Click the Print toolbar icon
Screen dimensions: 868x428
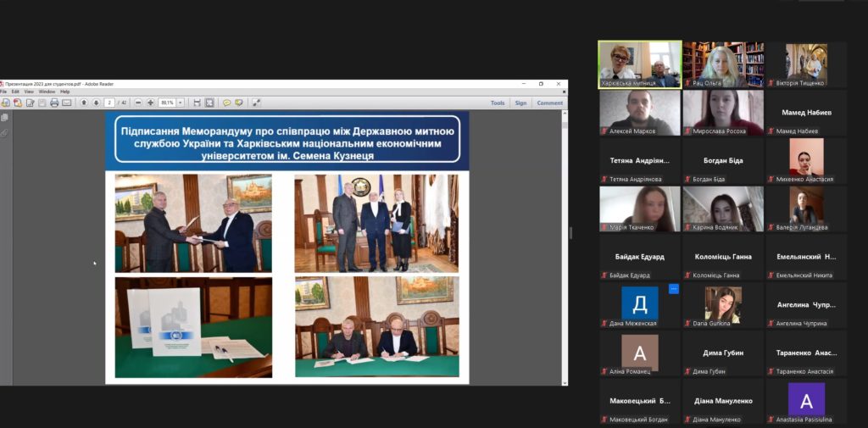(54, 103)
